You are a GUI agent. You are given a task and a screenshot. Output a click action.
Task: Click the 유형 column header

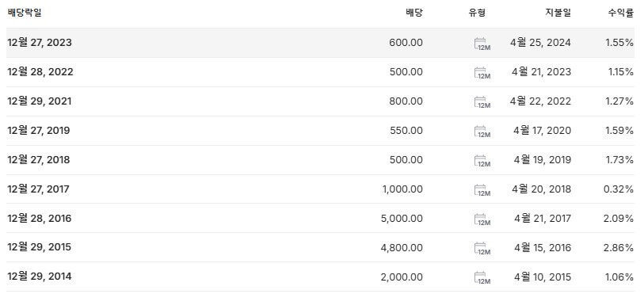477,13
